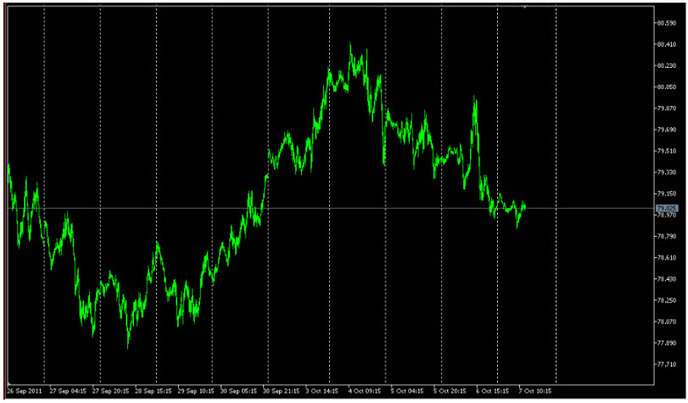The width and height of the screenshot is (688, 403).
Task: Click the 27 Sep 20:15 time label
Action: [x=111, y=391]
